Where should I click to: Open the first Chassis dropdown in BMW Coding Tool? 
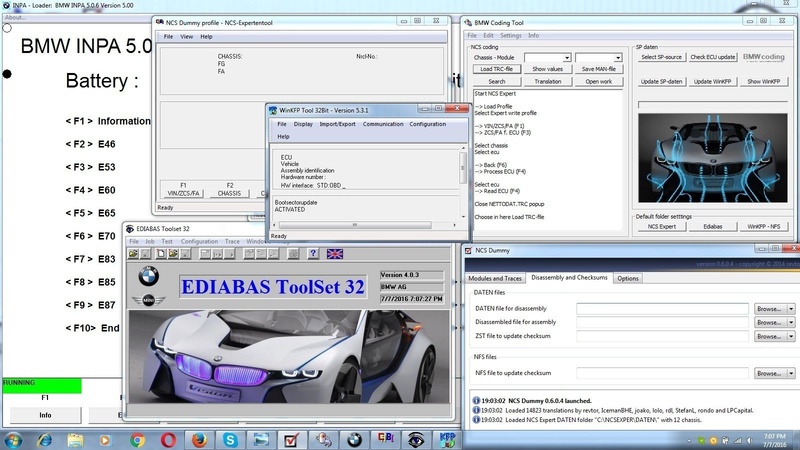pos(566,58)
